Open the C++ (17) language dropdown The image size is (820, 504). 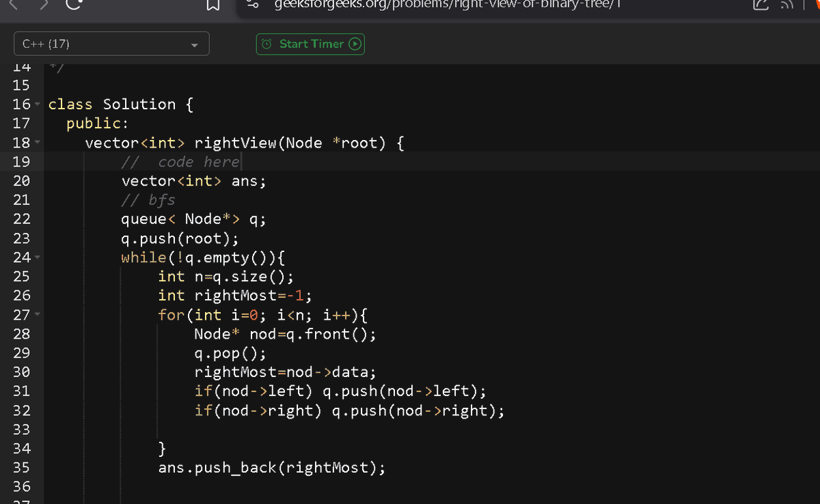click(x=111, y=44)
